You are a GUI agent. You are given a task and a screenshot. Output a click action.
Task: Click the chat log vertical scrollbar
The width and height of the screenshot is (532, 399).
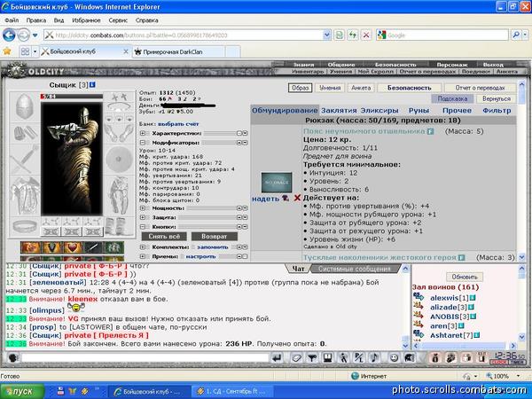point(405,307)
